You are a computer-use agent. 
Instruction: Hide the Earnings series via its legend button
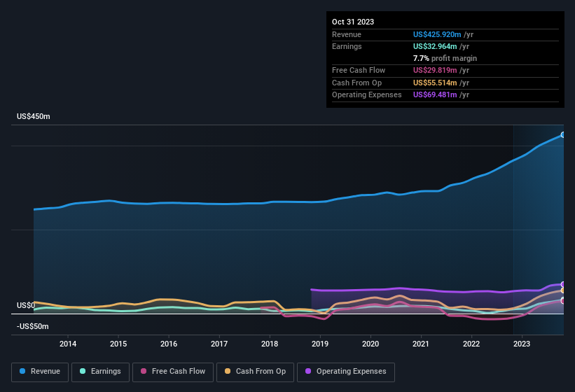point(100,372)
